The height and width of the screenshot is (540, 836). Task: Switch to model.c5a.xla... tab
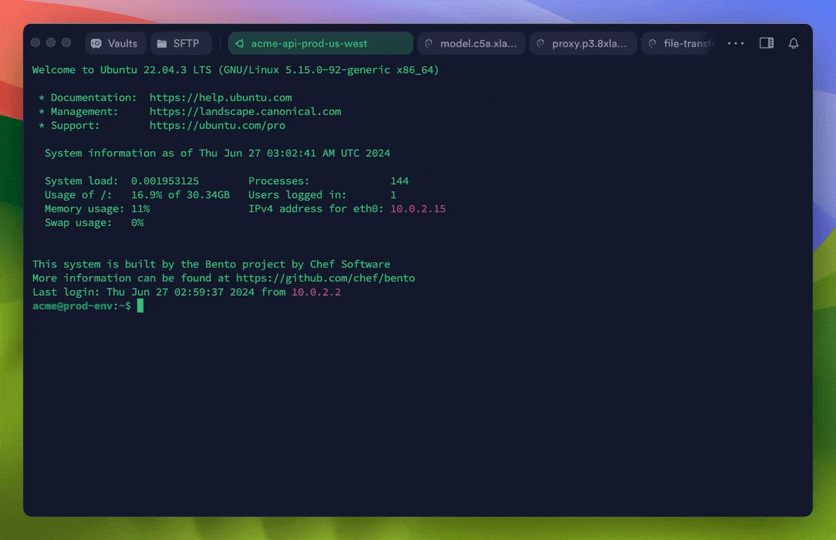(x=471, y=44)
